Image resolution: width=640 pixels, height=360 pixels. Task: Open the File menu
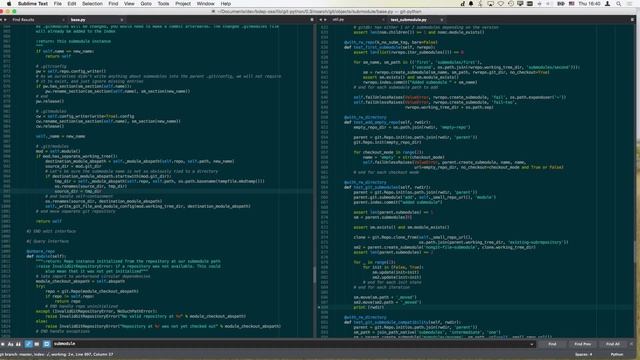[58, 3]
